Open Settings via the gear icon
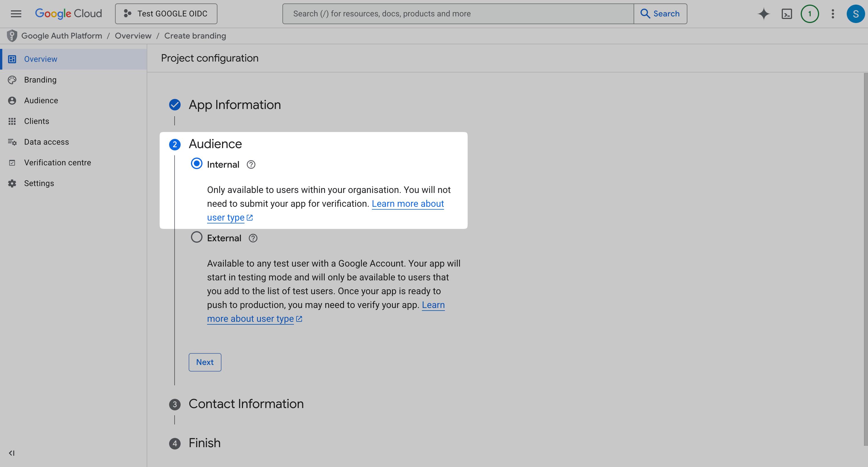The height and width of the screenshot is (467, 868). point(12,183)
